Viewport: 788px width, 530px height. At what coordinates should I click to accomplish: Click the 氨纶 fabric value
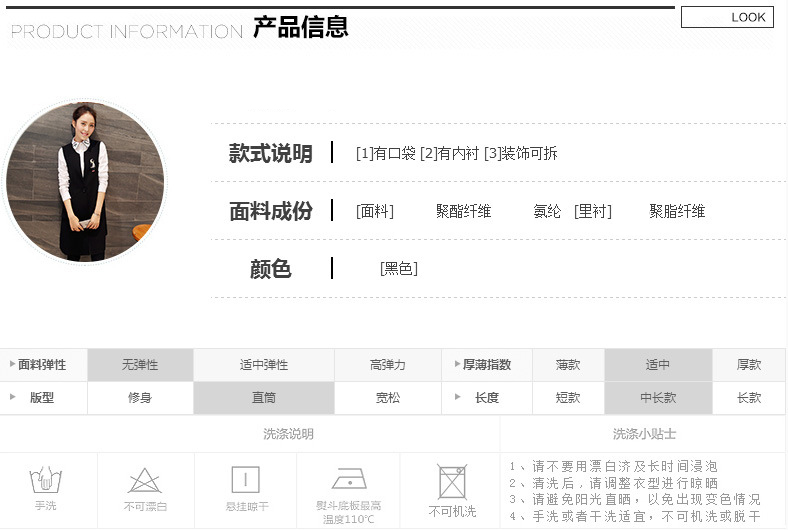[547, 211]
